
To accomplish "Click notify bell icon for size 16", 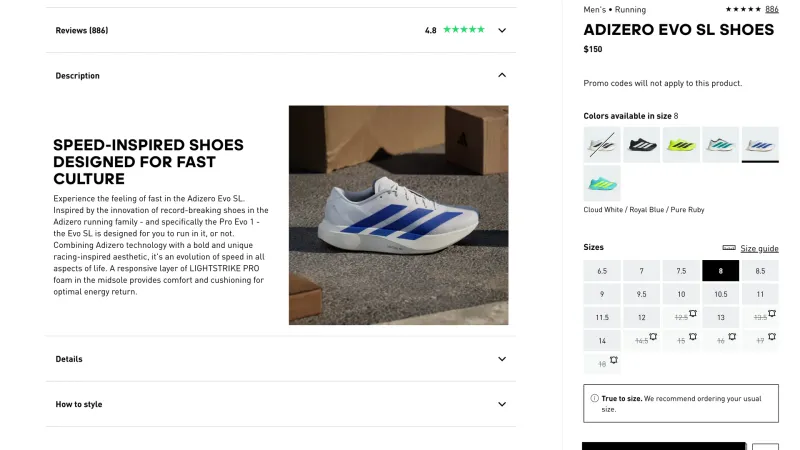I will tap(732, 337).
